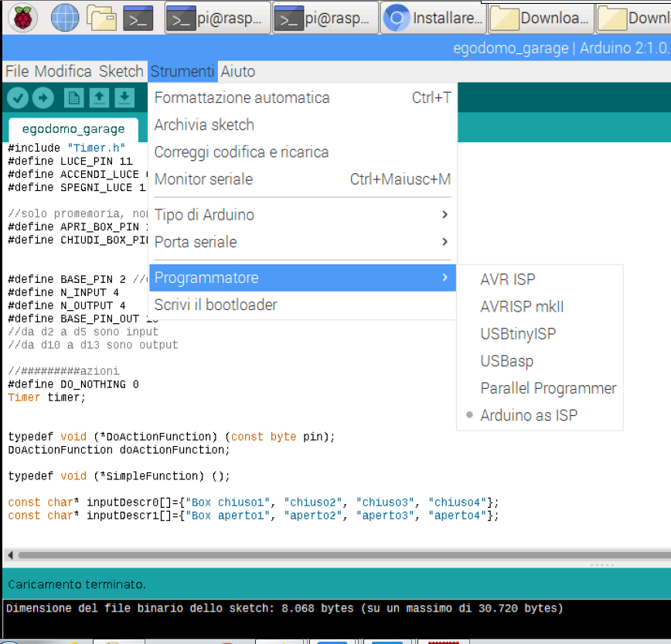Open a sketch using up-arrow icon
The width and height of the screenshot is (671, 644).
tap(99, 98)
